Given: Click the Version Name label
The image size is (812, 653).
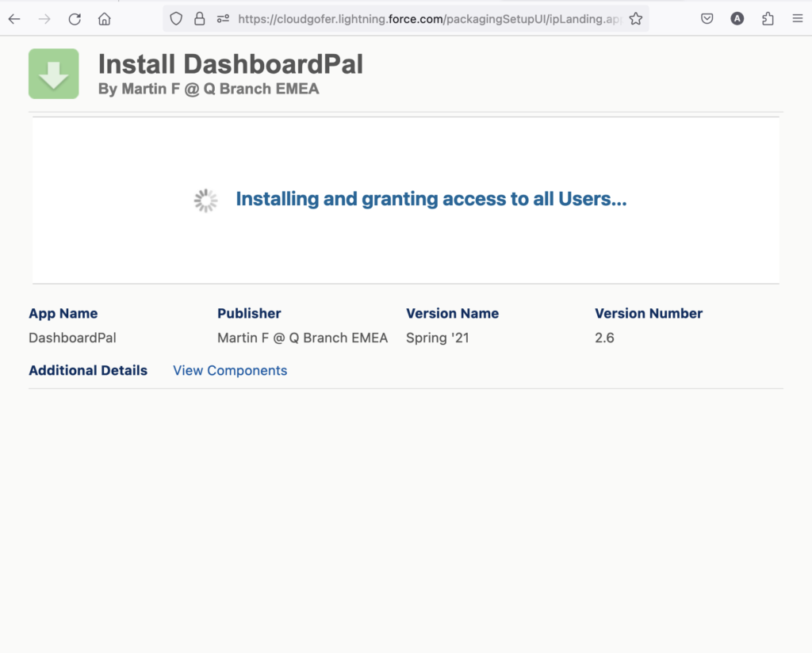Looking at the screenshot, I should (x=453, y=314).
